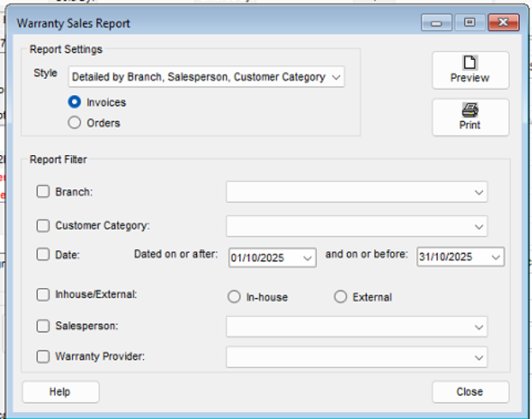Click the Close button at bottom right

click(470, 392)
